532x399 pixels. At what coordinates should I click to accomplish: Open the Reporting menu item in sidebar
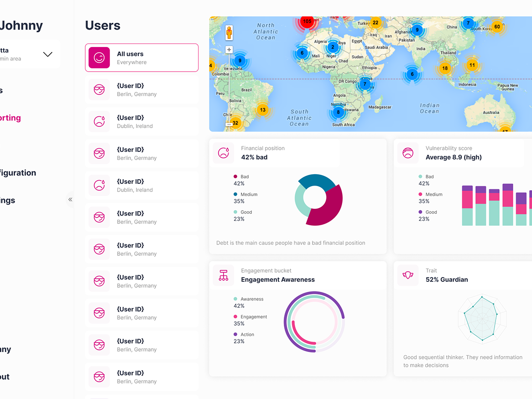pyautogui.click(x=10, y=118)
